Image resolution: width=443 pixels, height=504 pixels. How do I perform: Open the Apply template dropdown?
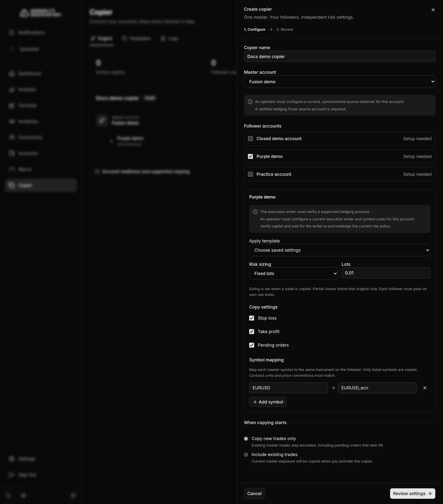click(340, 250)
